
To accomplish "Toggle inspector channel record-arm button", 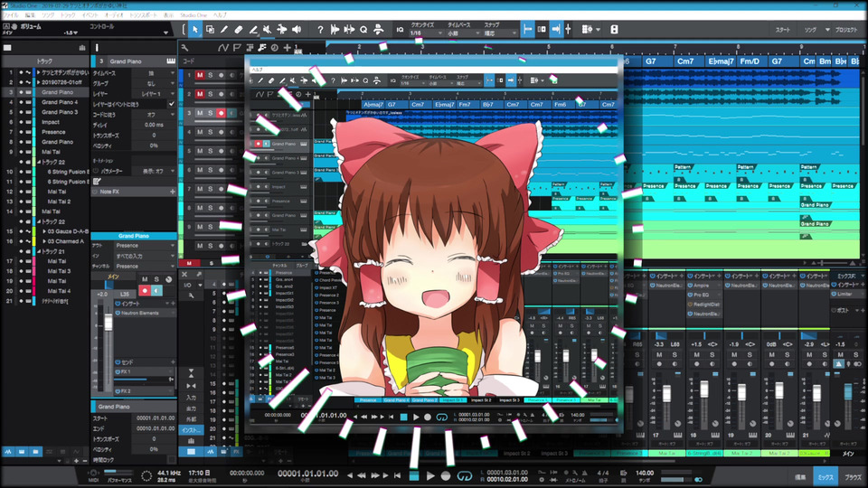I will 145,290.
